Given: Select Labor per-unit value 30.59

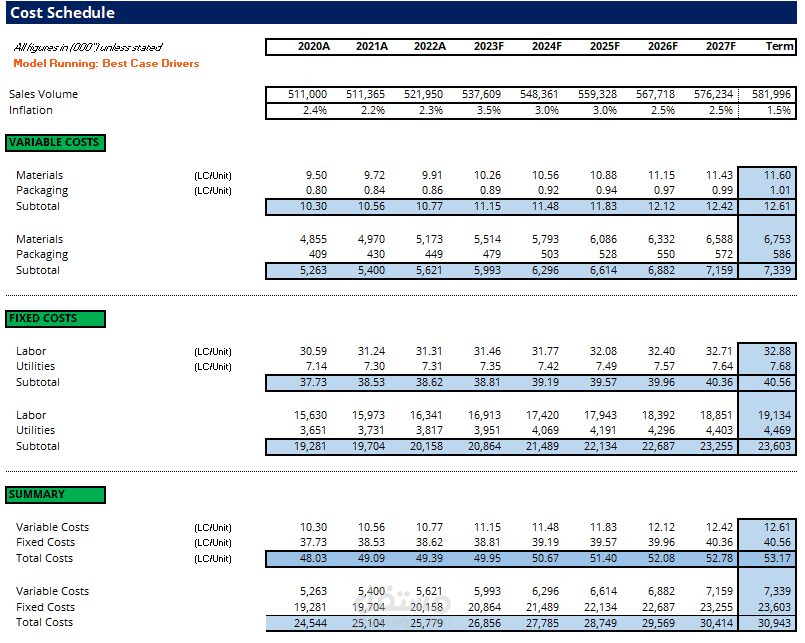Looking at the screenshot, I should coord(313,352).
